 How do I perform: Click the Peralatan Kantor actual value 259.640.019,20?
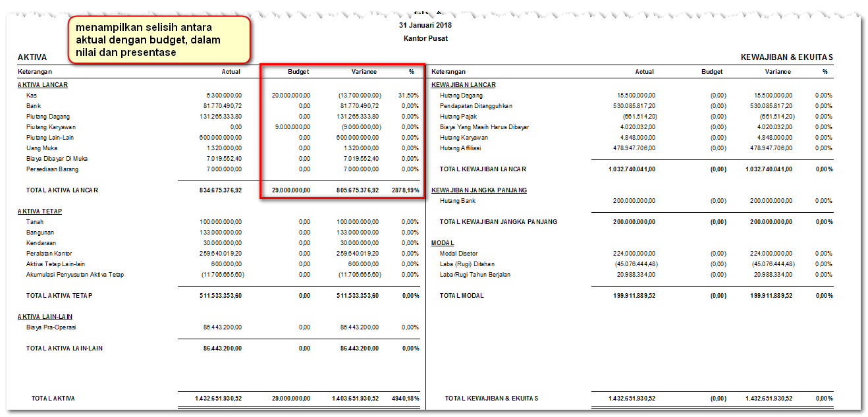tap(221, 254)
